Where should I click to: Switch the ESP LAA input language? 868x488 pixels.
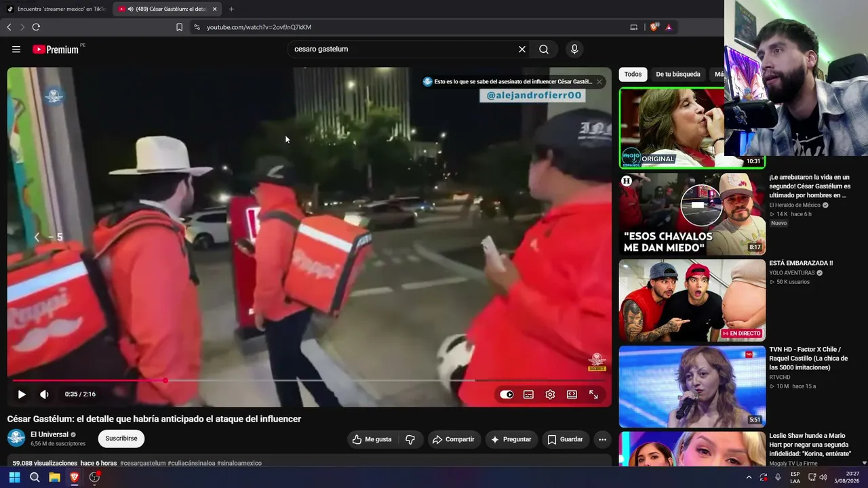(795, 477)
